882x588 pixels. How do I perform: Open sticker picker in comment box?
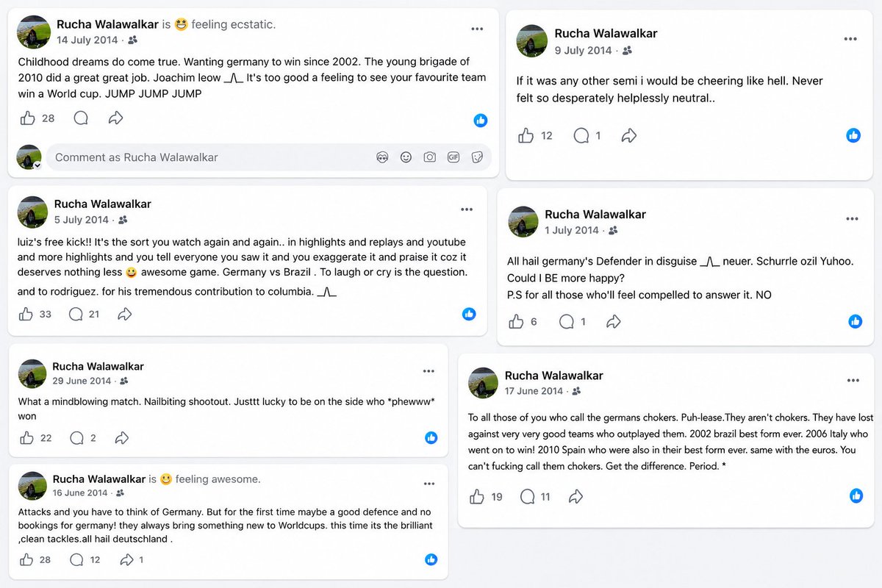pyautogui.click(x=477, y=157)
